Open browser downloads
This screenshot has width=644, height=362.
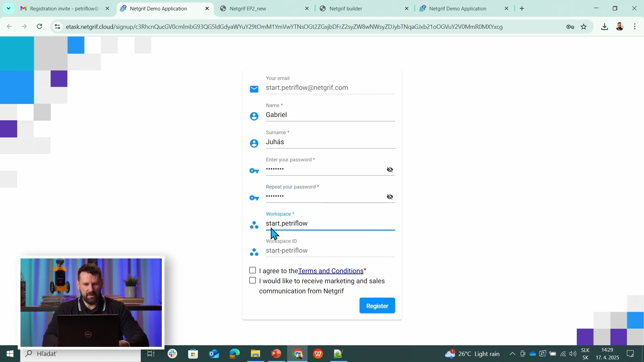pyautogui.click(x=604, y=27)
